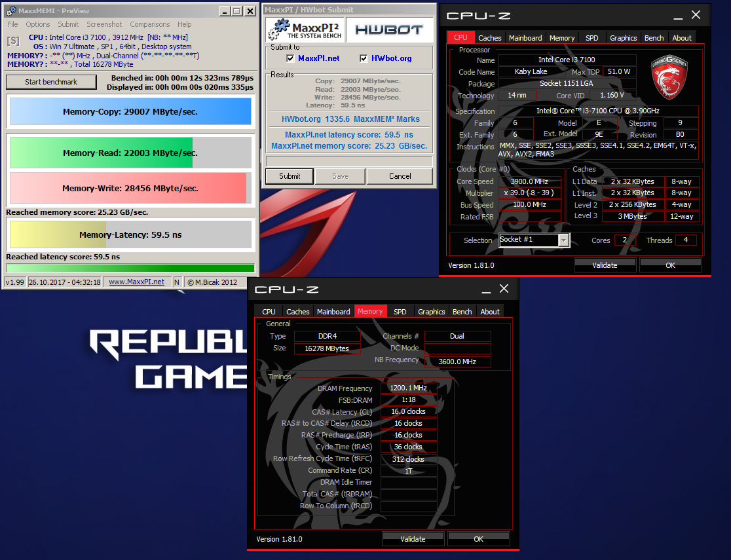
Task: Click the green Memory-Read result bar
Action: [130, 153]
